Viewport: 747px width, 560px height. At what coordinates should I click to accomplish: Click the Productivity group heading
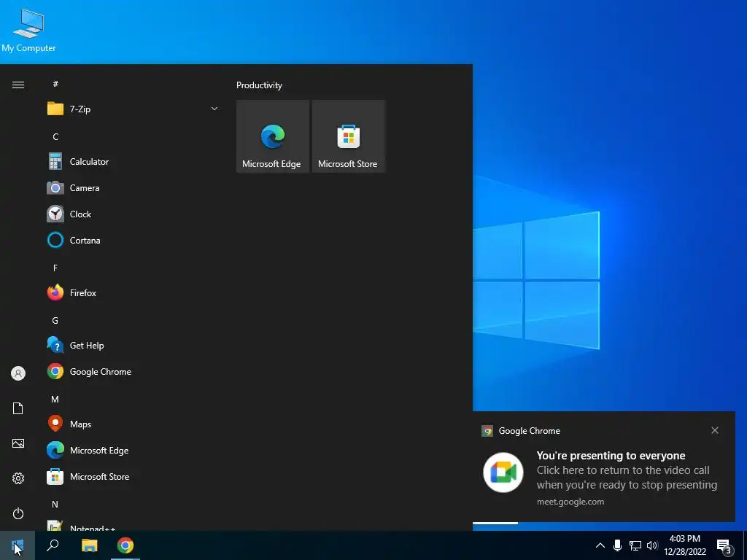(x=259, y=85)
